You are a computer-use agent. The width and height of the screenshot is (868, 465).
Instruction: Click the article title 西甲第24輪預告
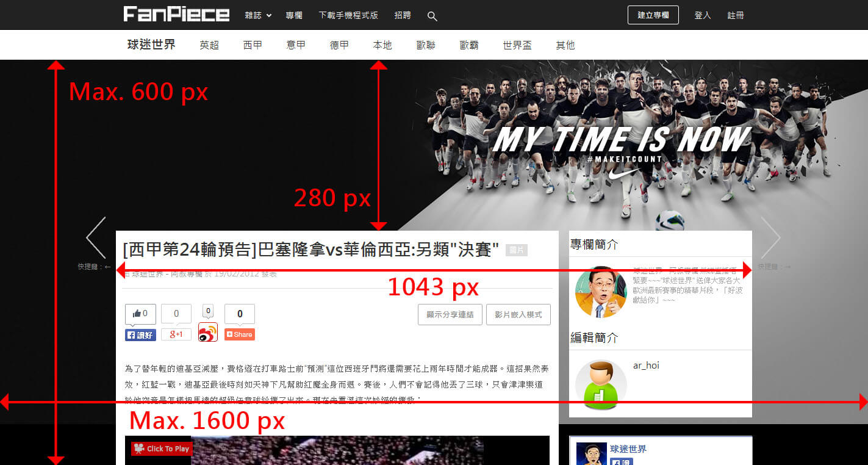coord(310,250)
